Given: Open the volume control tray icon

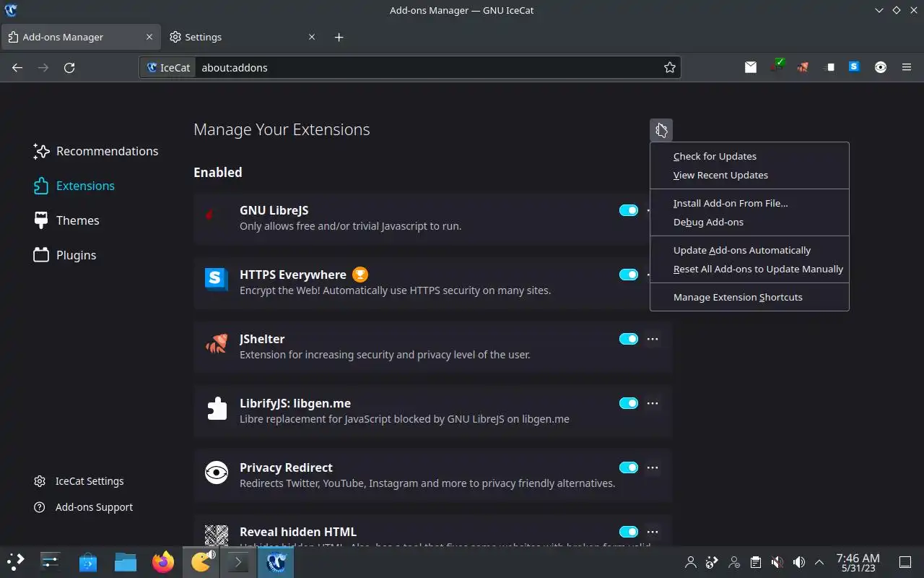Looking at the screenshot, I should [798, 562].
